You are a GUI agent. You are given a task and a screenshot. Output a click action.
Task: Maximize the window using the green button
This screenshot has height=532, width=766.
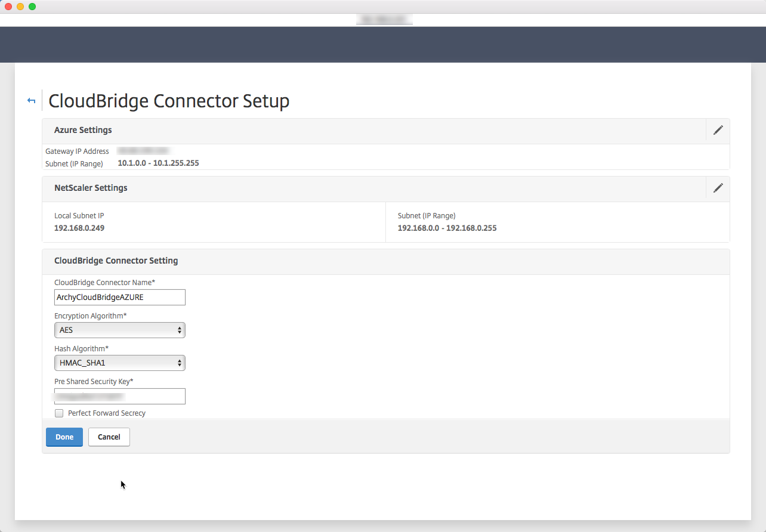click(x=32, y=7)
